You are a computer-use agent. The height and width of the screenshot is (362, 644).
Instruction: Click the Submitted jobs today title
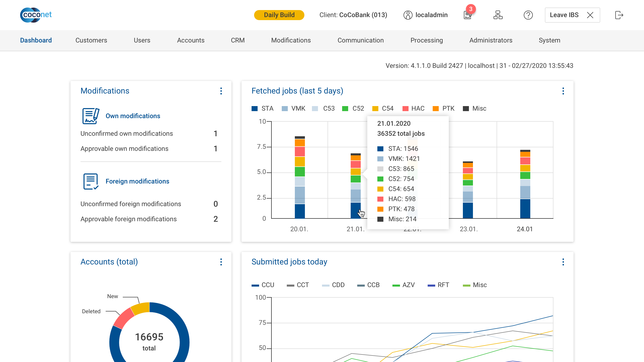289,262
